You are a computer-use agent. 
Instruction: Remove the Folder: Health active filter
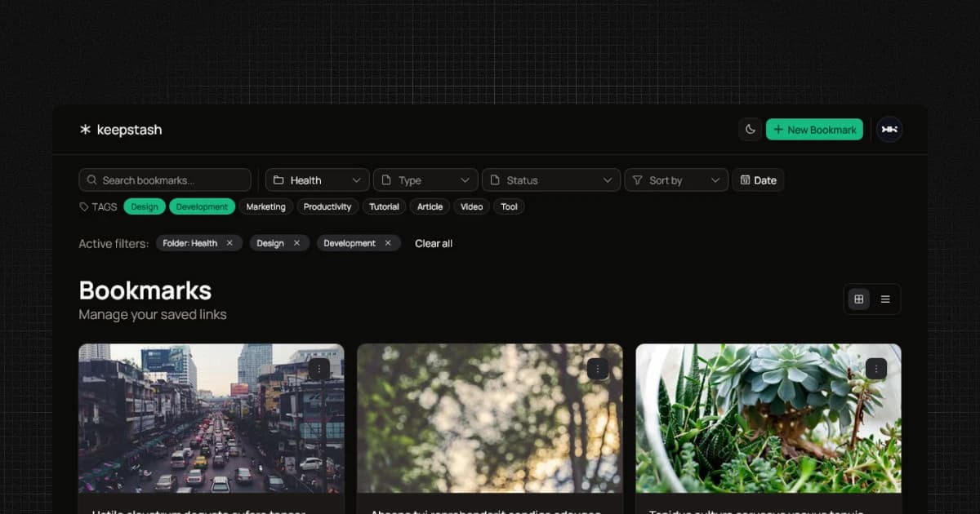pyautogui.click(x=229, y=243)
